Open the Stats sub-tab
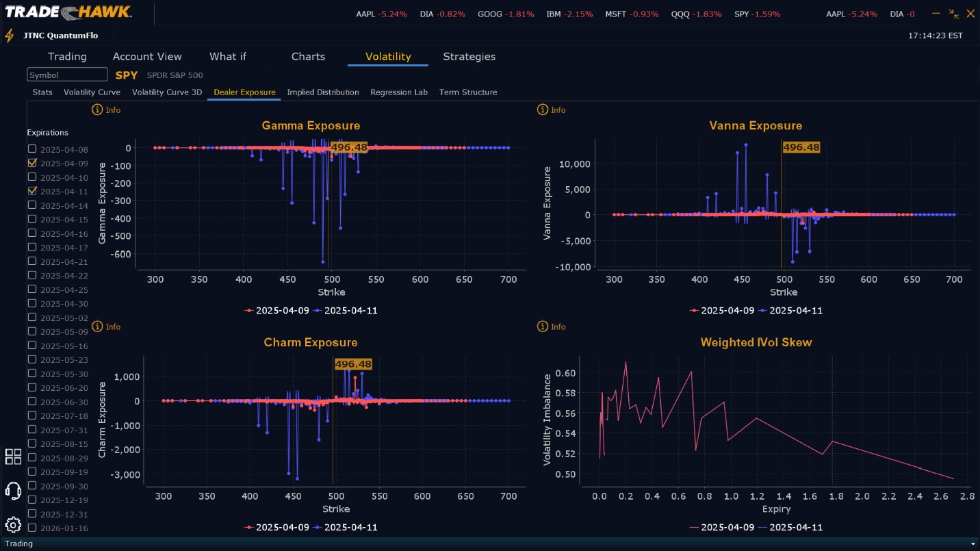The image size is (980, 551). click(42, 92)
